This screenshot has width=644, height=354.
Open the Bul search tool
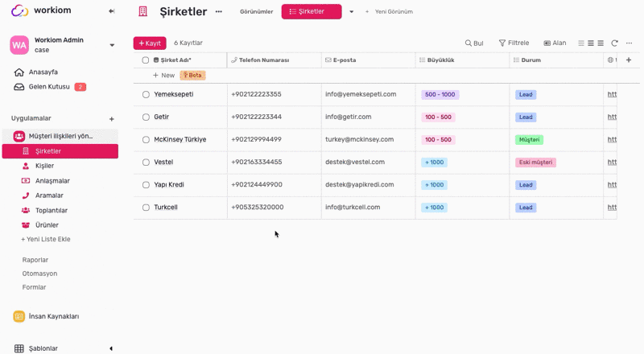pyautogui.click(x=474, y=43)
